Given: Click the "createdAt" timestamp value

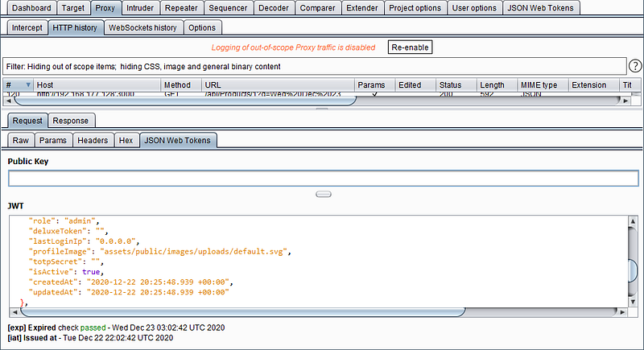Looking at the screenshot, I should tap(159, 282).
